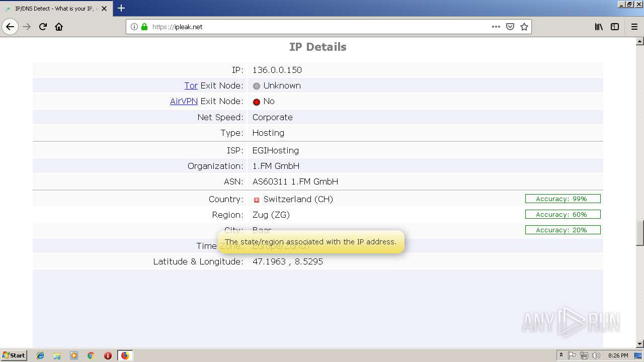
Task: Select the ASN value AS60311 1.FM GmbH
Action: (x=295, y=182)
